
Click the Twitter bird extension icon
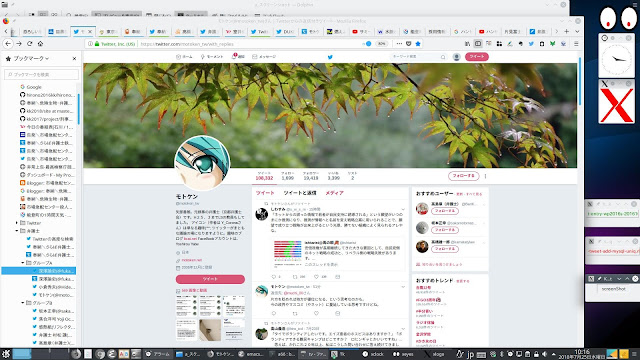(x=531, y=44)
